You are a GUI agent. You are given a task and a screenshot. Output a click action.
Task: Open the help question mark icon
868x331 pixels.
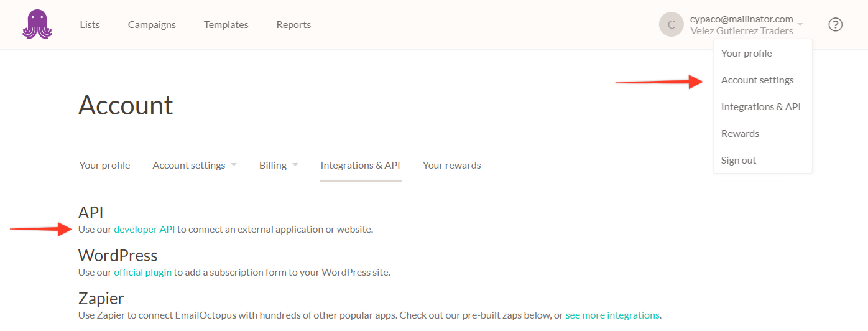click(836, 25)
